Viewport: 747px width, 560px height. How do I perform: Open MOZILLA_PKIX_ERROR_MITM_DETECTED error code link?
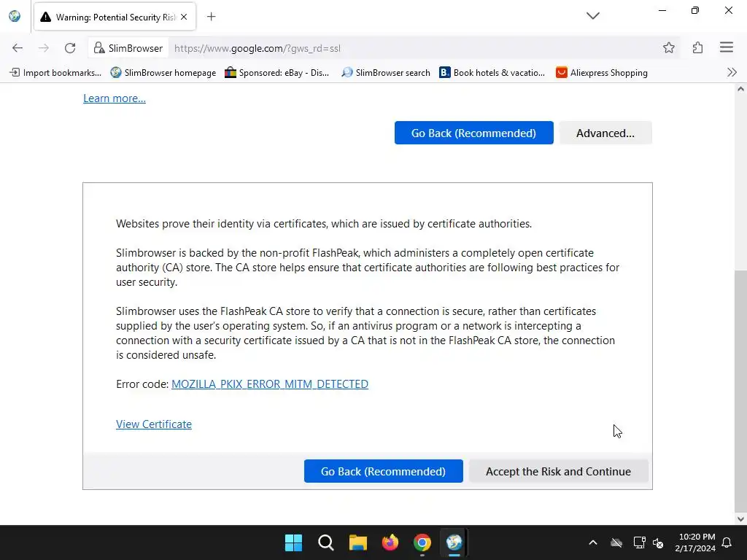pos(270,384)
